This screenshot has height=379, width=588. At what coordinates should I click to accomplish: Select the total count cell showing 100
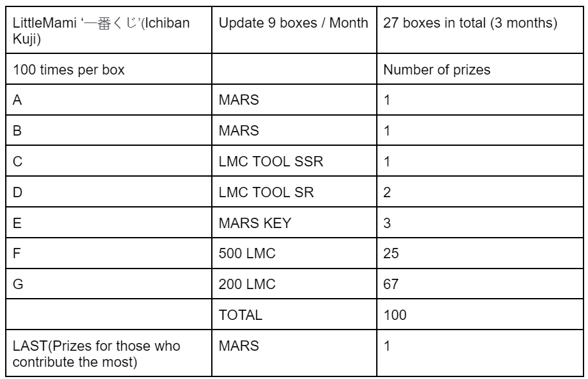pos(480,315)
